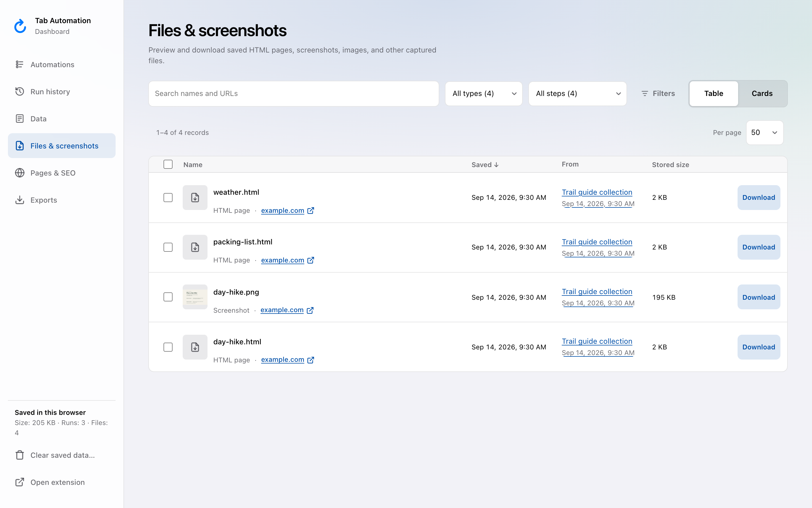Screen dimensions: 812x508
Task: Open the All types (4) dropdown
Action: (x=484, y=94)
